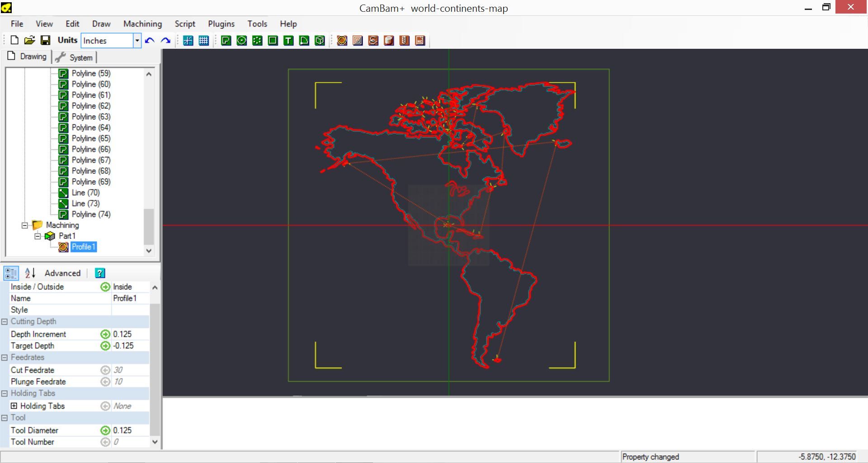
Task: Create a new Drill machining operation
Action: click(x=405, y=41)
